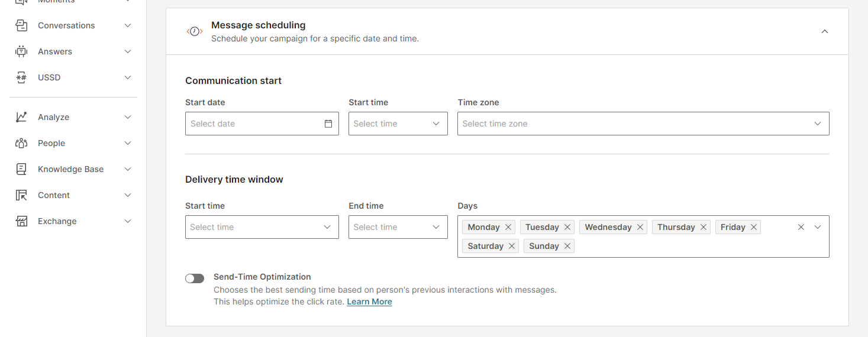Remove the Sunday day tag

pos(567,246)
